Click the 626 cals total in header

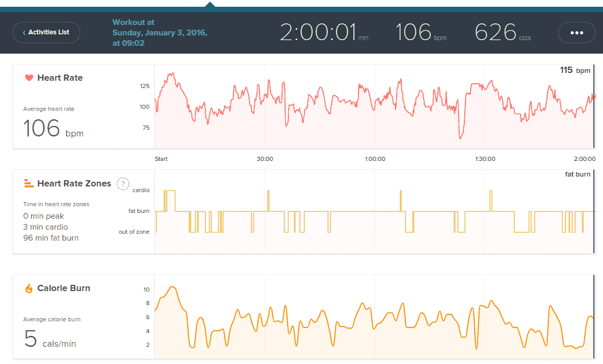496,32
